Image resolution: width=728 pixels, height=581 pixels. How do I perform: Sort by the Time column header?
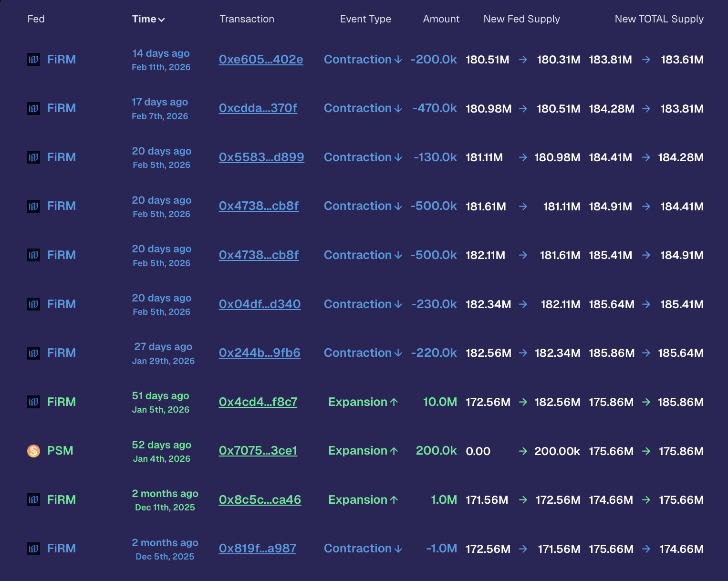[144, 19]
